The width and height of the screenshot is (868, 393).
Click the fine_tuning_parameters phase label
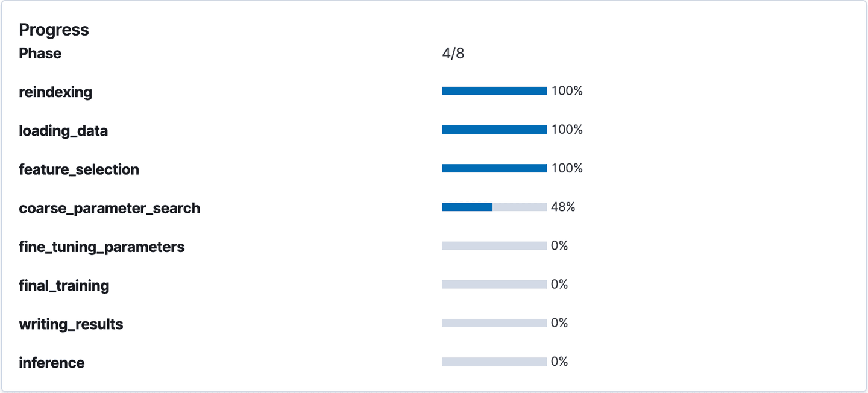(102, 246)
